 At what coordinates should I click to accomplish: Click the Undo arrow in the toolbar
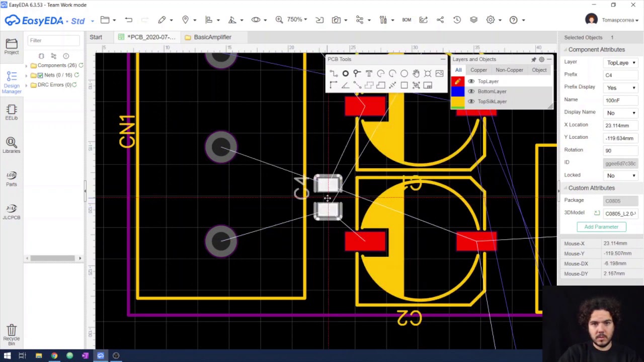[129, 20]
